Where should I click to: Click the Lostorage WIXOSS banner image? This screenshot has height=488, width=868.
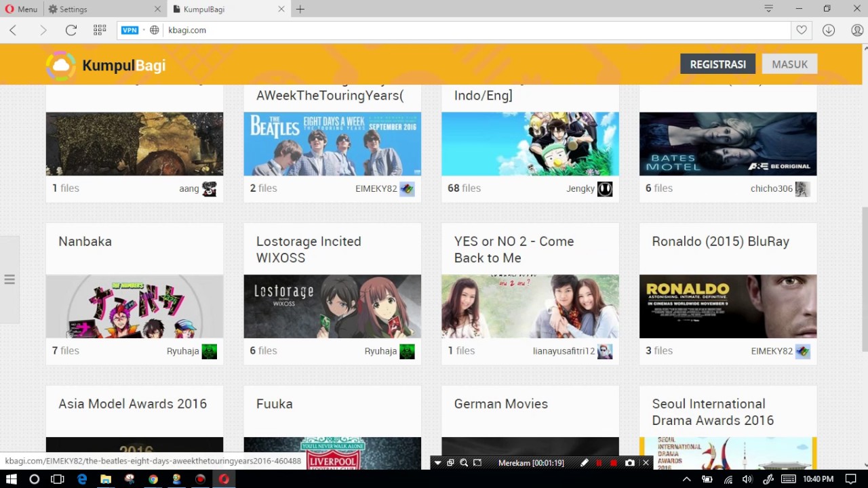332,306
